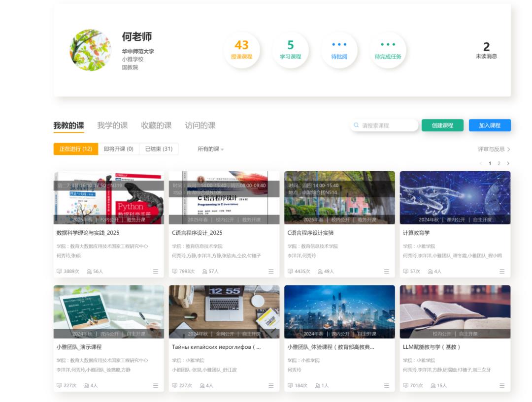The image size is (532, 402).
Task: Click the 创建课程 button
Action: coord(442,125)
